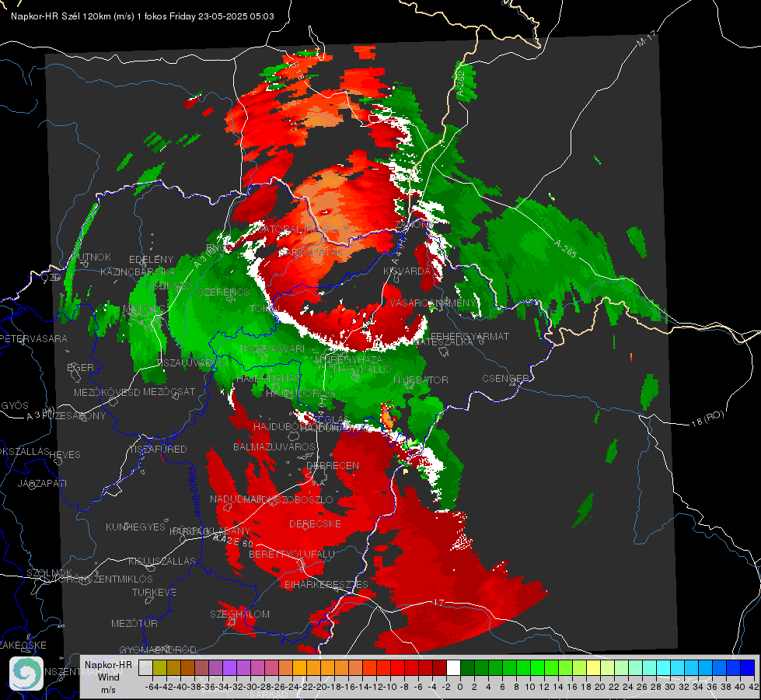
Task: Click the TISZAVASVARI label
Action: coord(272,348)
